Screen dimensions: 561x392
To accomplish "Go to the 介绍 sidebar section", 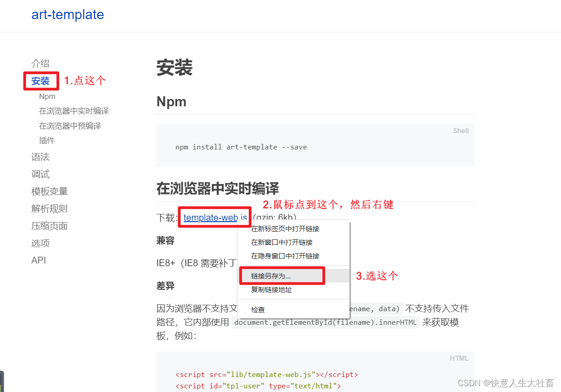I will (x=40, y=64).
